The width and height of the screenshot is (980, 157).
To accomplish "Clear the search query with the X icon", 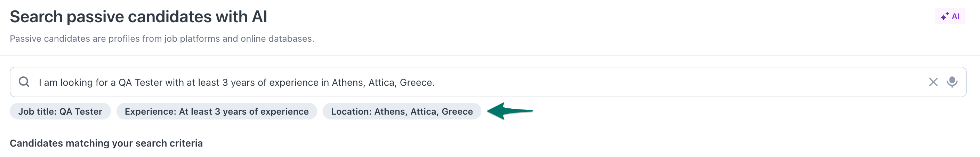I will (x=933, y=82).
